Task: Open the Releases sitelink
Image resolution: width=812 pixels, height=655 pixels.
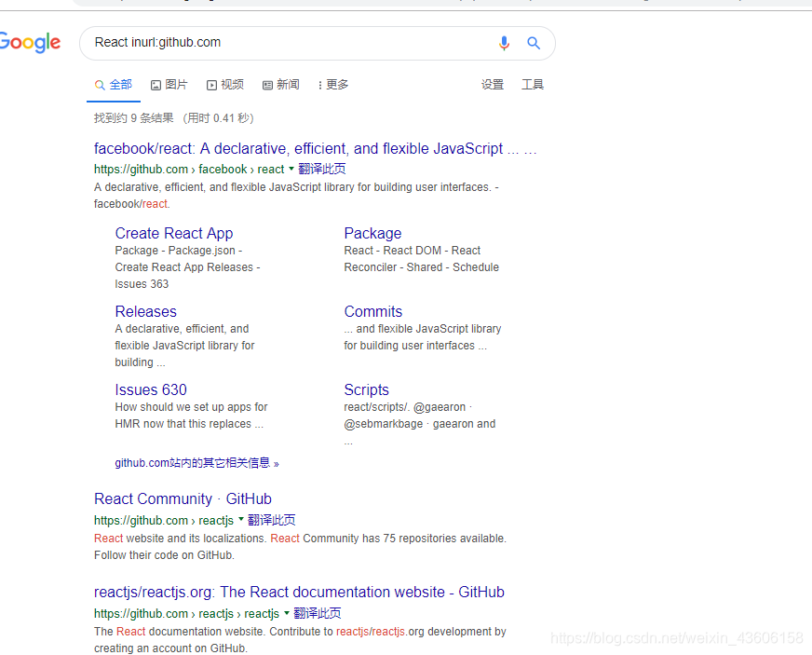Action: [145, 311]
